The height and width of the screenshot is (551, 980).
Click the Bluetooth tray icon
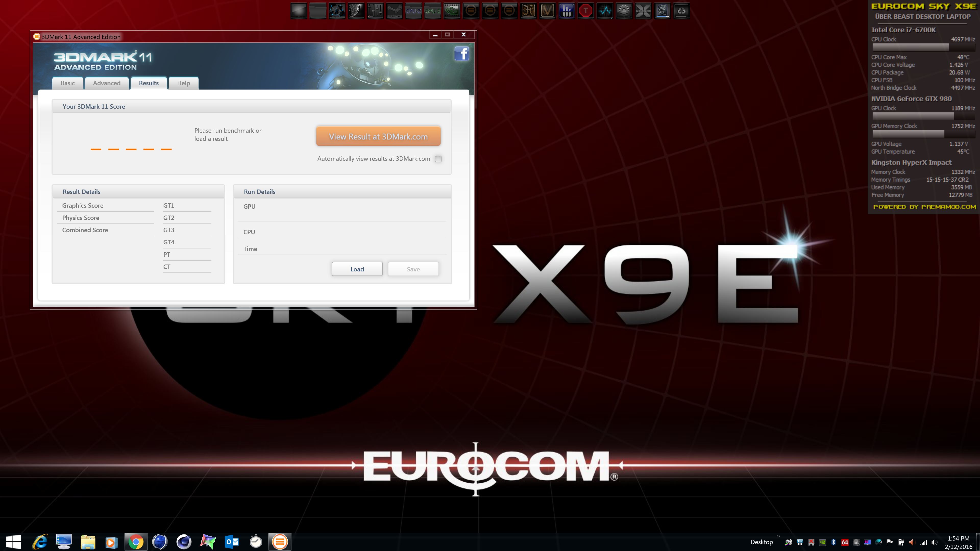pos(834,542)
